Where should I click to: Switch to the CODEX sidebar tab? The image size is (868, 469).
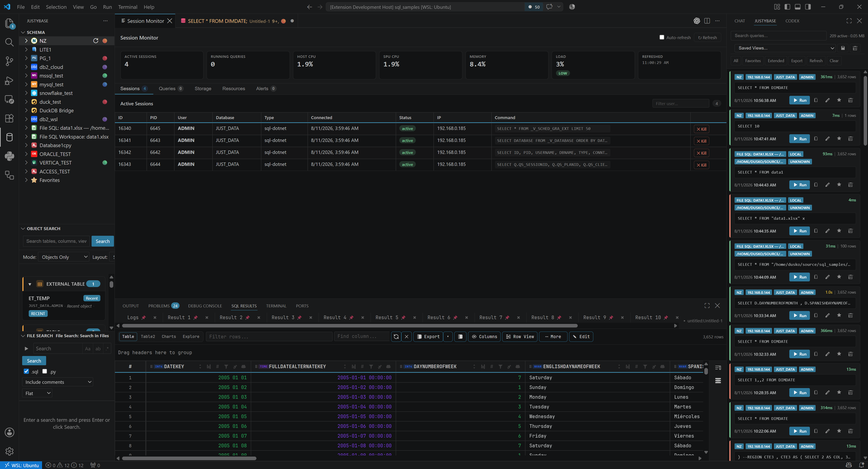coord(792,21)
